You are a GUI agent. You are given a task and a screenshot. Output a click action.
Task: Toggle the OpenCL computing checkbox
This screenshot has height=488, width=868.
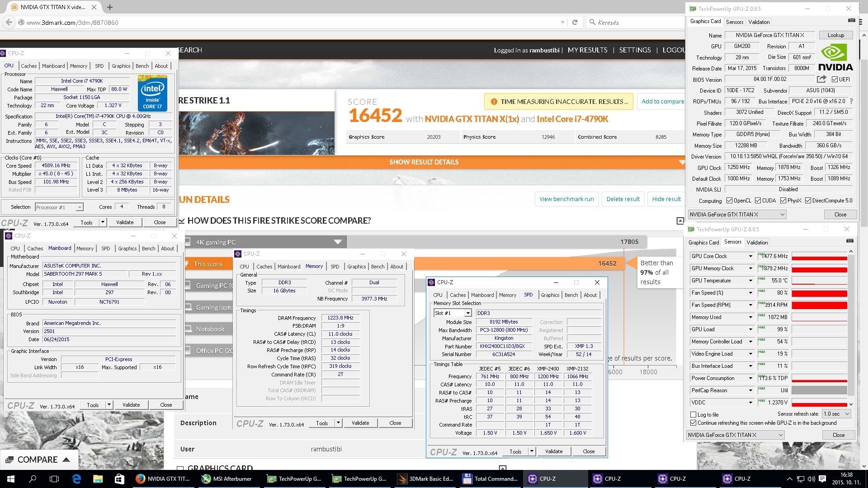click(729, 201)
